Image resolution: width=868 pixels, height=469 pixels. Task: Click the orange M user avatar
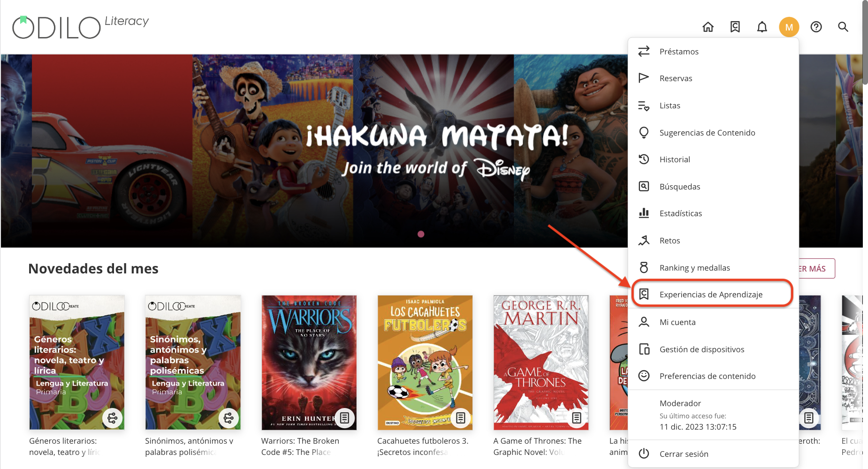click(x=789, y=27)
